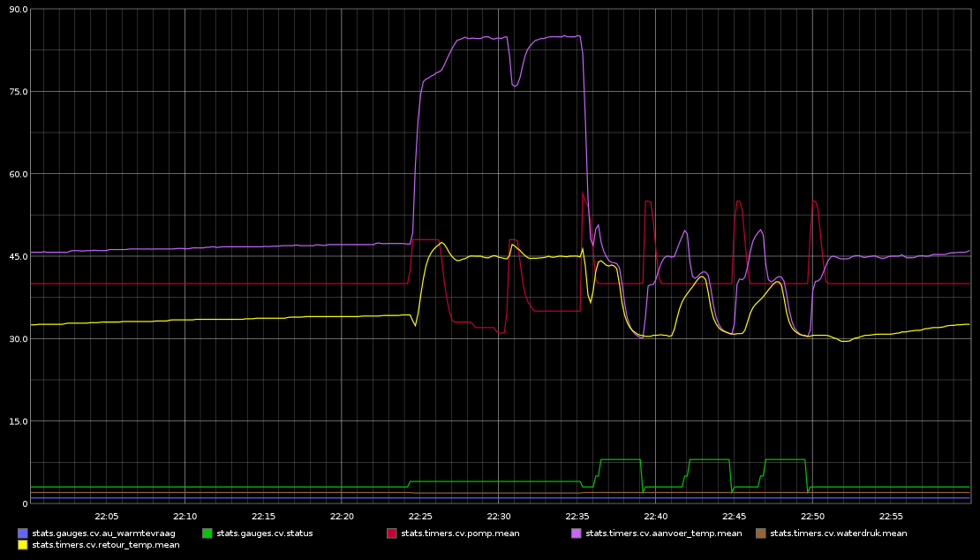Screen dimensions: 980x560
Task: Click the 45.0 y-axis label
Action: coord(19,257)
